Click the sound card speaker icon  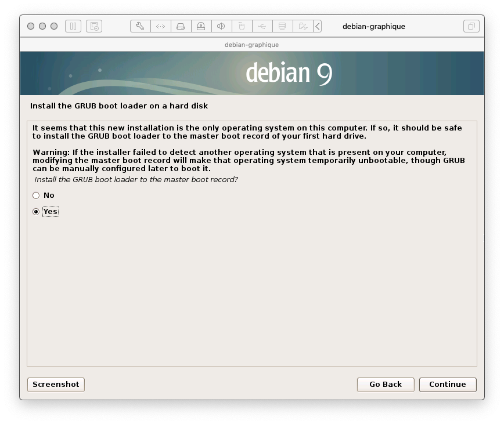click(221, 26)
